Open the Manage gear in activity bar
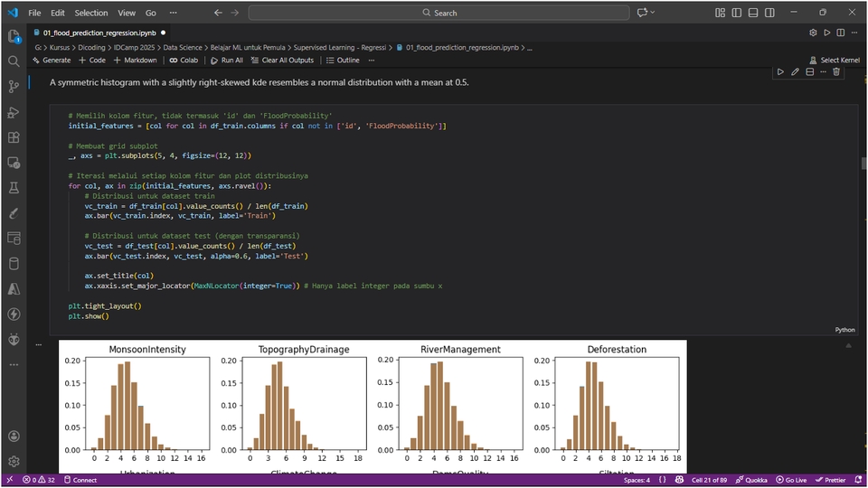 pos(14,460)
